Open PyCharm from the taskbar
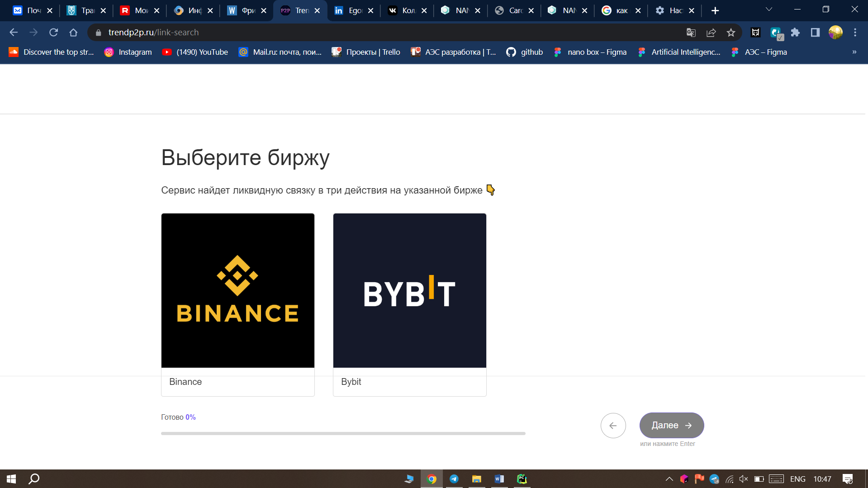 coord(522,479)
